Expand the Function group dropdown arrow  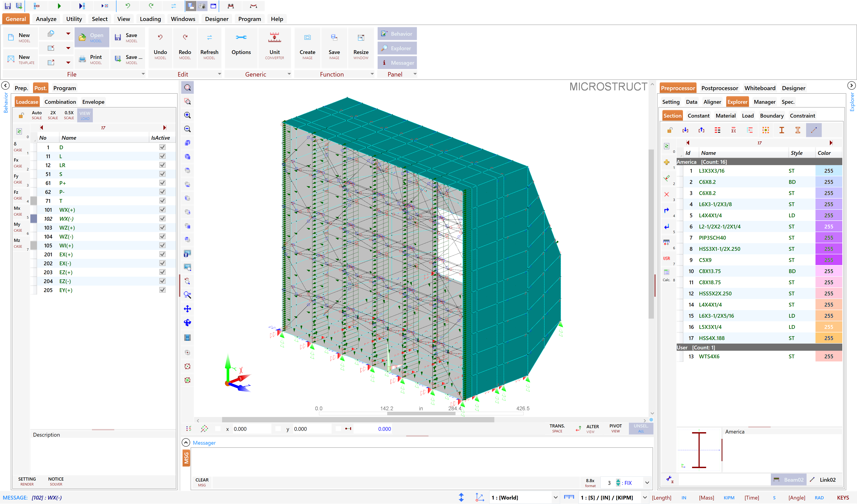click(372, 74)
